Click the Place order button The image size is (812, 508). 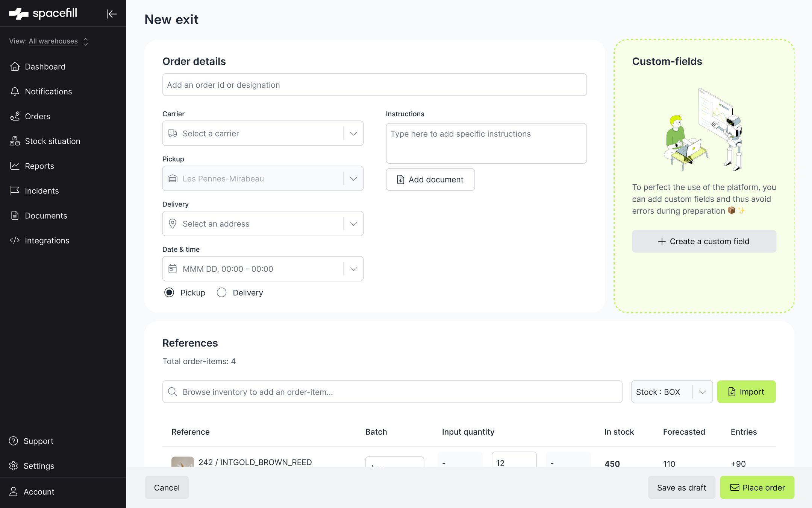click(x=757, y=488)
